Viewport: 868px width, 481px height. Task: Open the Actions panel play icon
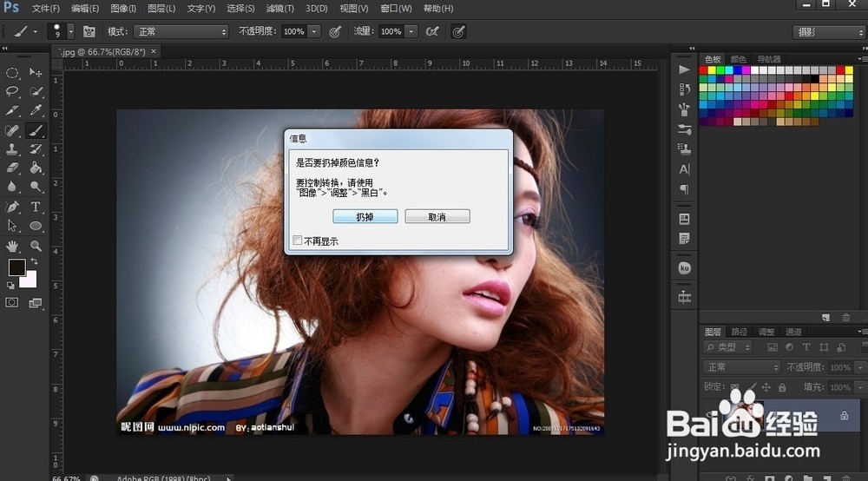pyautogui.click(x=684, y=69)
